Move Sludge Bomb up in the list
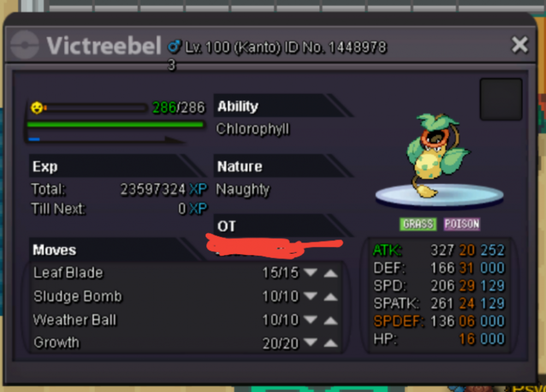 click(x=330, y=297)
